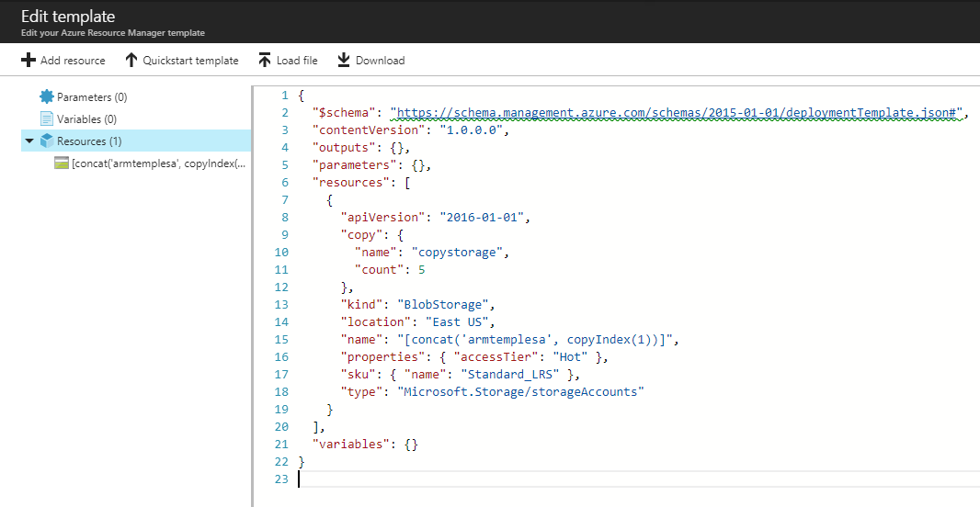Screen dimensions: 980x507
Task: Click the "Microsoft.Storage/storageAccounts" value
Action: 520,392
